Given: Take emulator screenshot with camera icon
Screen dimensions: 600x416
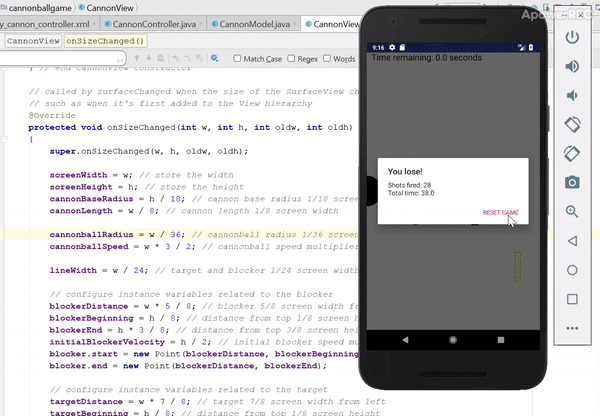Looking at the screenshot, I should click(572, 182).
